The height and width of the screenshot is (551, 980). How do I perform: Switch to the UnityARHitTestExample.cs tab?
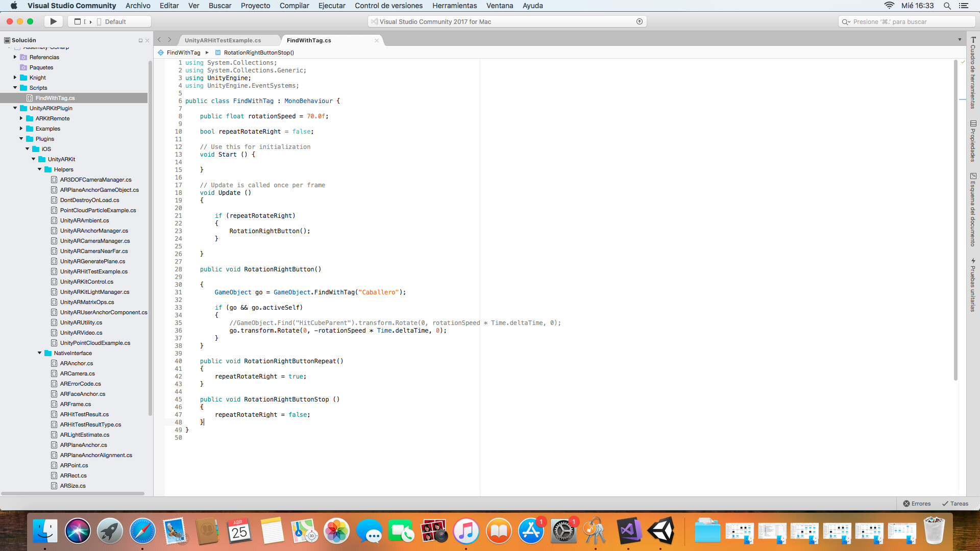coord(223,40)
